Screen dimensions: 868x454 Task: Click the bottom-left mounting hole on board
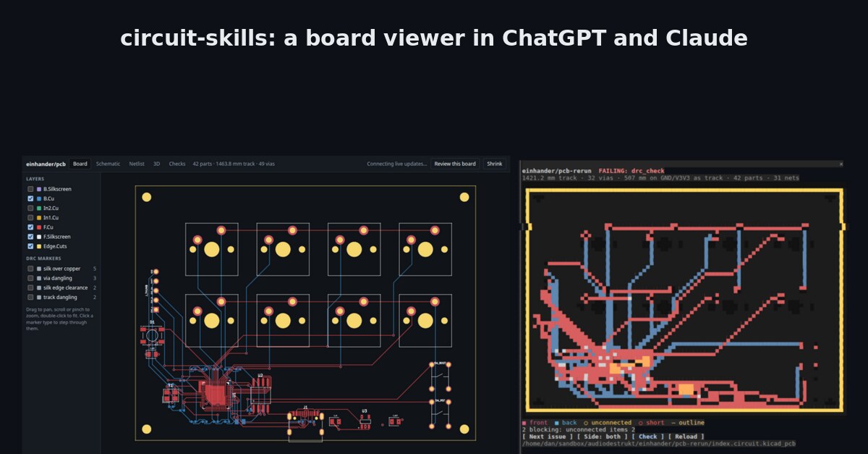point(147,429)
